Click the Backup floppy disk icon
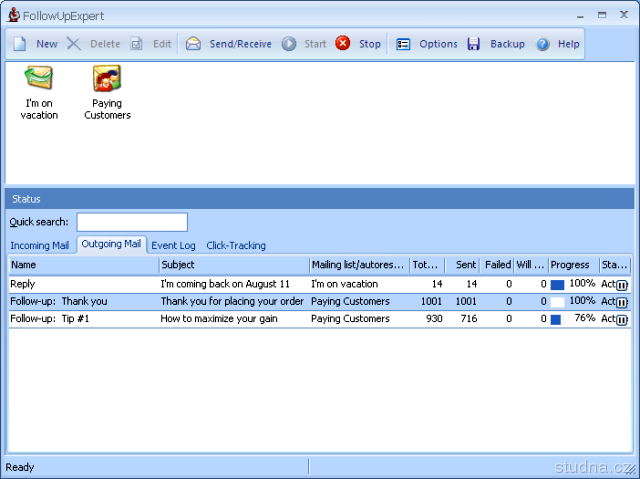Viewport: 640px width, 479px height. [x=474, y=44]
